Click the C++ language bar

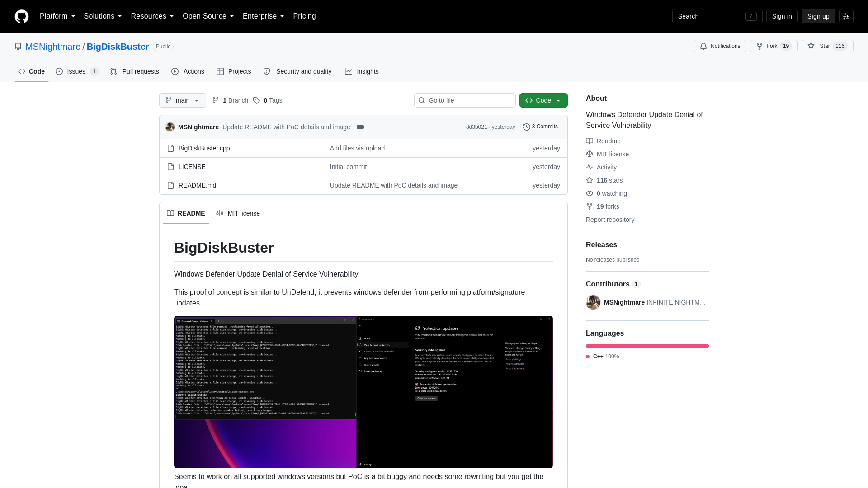click(x=647, y=346)
